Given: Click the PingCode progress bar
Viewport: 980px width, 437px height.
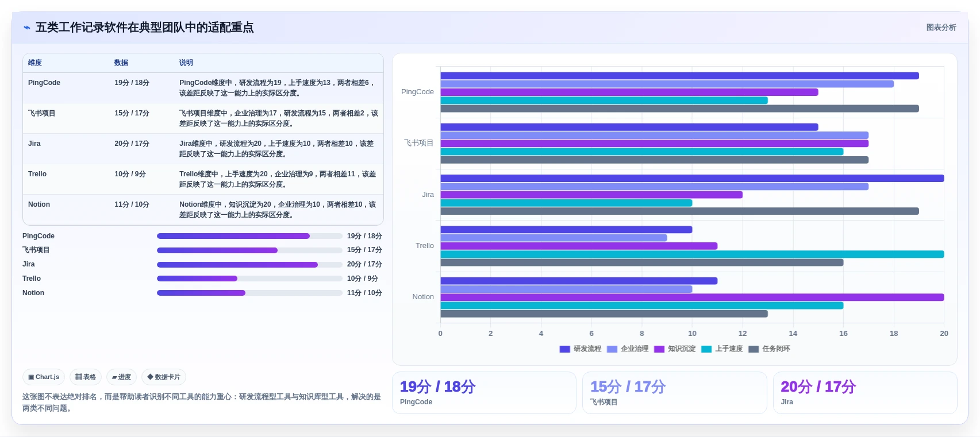Looking at the screenshot, I should coord(249,236).
